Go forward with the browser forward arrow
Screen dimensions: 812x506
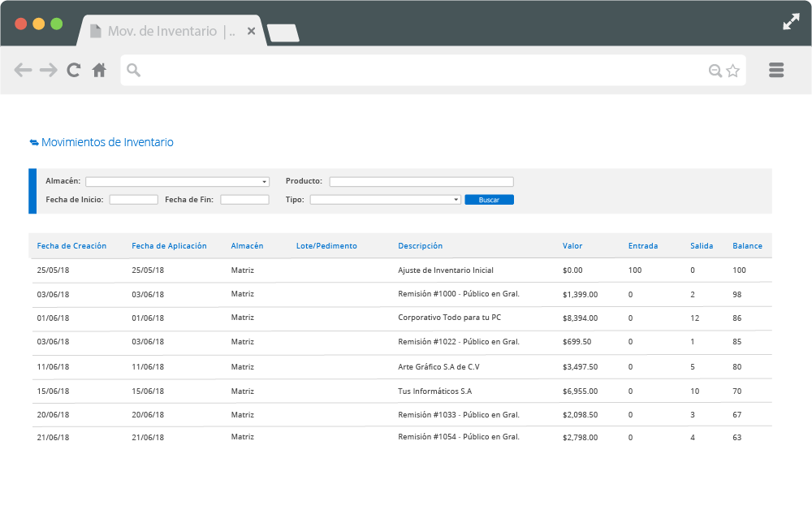point(49,70)
